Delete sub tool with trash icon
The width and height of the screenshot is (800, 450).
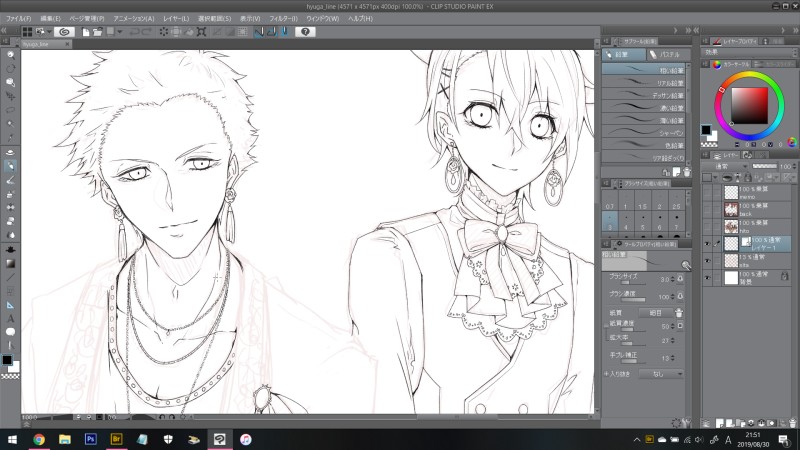pyautogui.click(x=687, y=172)
